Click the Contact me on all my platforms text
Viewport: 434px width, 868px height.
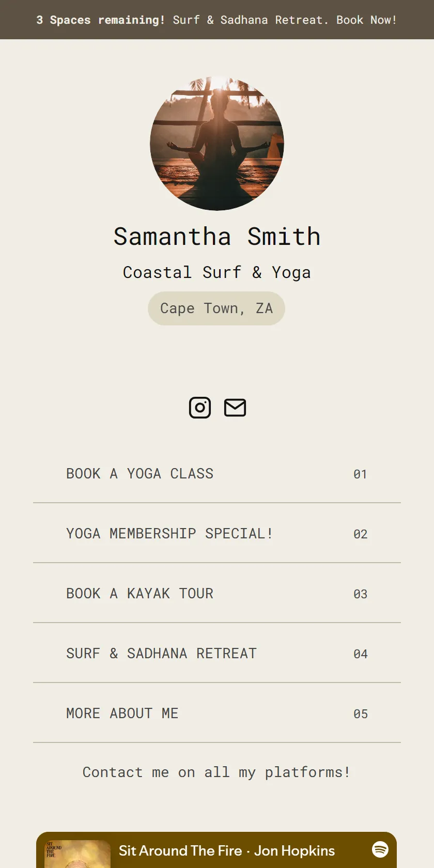217,772
